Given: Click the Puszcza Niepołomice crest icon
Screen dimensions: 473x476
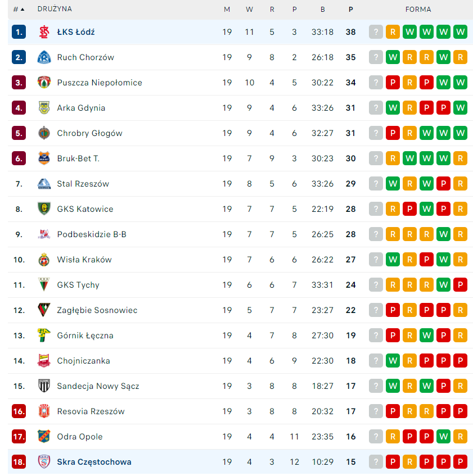Looking at the screenshot, I should pyautogui.click(x=44, y=83).
